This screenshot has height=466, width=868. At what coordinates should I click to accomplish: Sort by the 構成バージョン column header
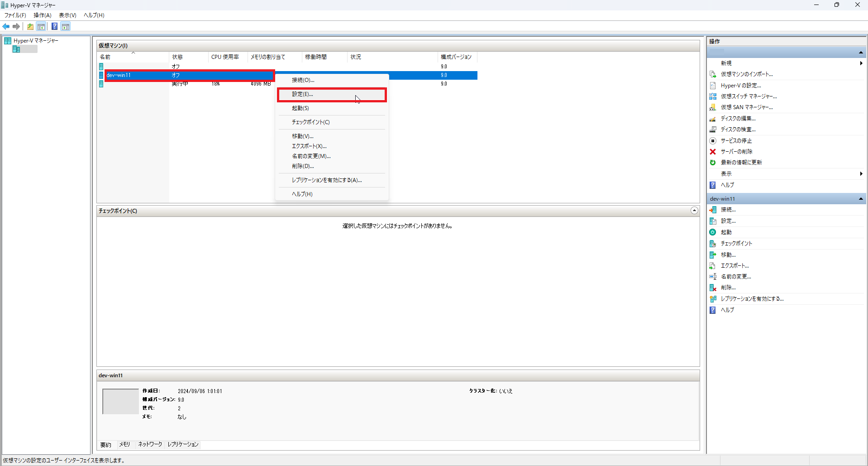point(458,57)
